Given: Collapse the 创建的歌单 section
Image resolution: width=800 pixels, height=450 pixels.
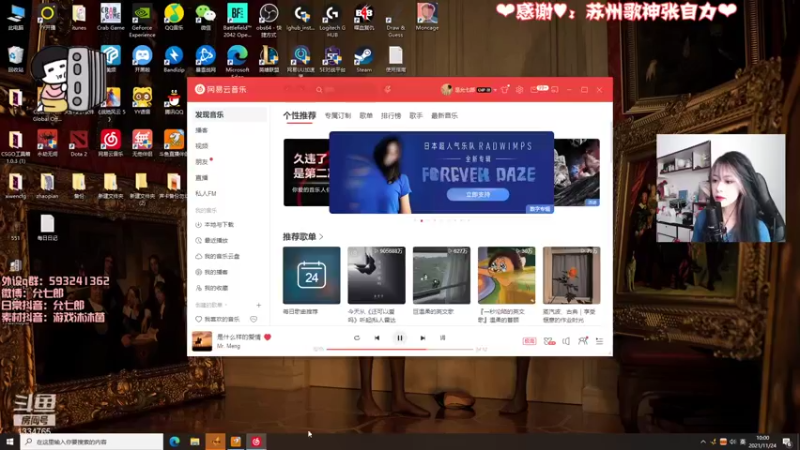Looking at the screenshot, I should pos(211,305).
